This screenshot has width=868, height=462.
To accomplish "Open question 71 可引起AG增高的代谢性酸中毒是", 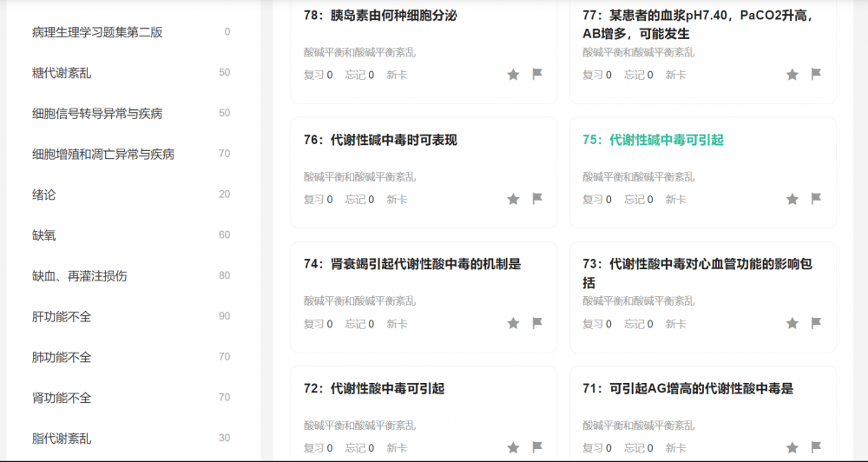I will coord(688,388).
